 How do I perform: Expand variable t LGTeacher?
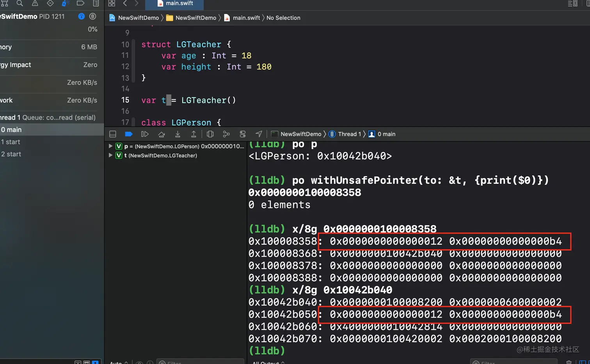[x=110, y=155]
